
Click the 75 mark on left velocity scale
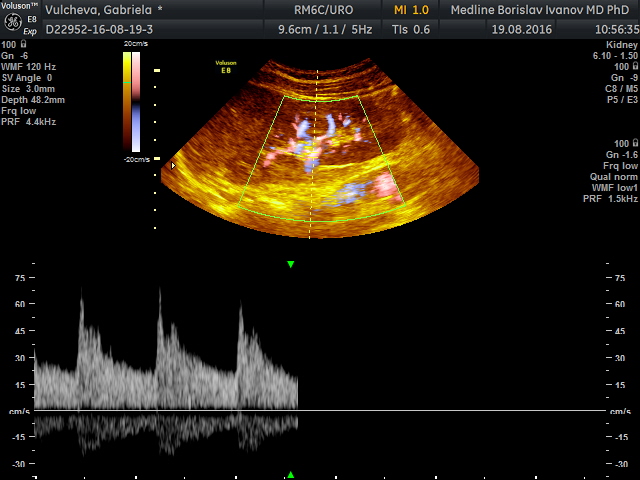pos(20,278)
